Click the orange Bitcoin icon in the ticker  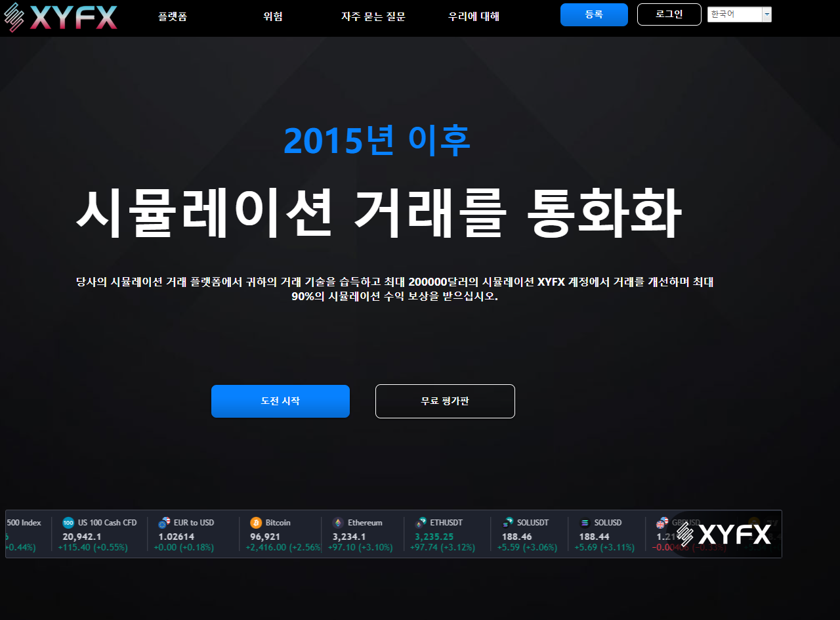(256, 523)
